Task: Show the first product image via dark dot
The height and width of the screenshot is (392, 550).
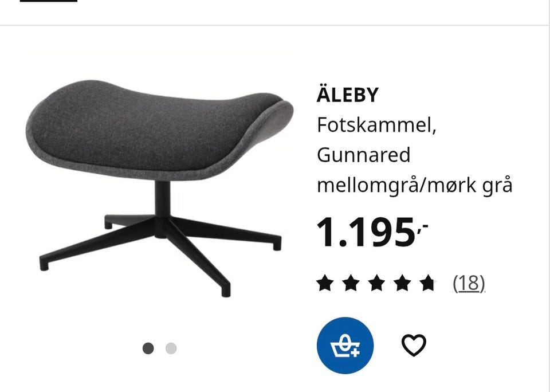Action: click(148, 348)
